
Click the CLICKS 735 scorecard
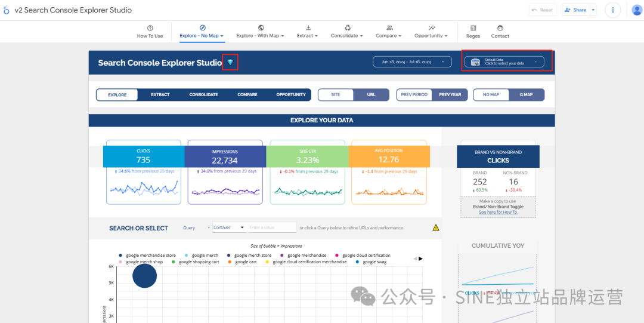tap(143, 156)
